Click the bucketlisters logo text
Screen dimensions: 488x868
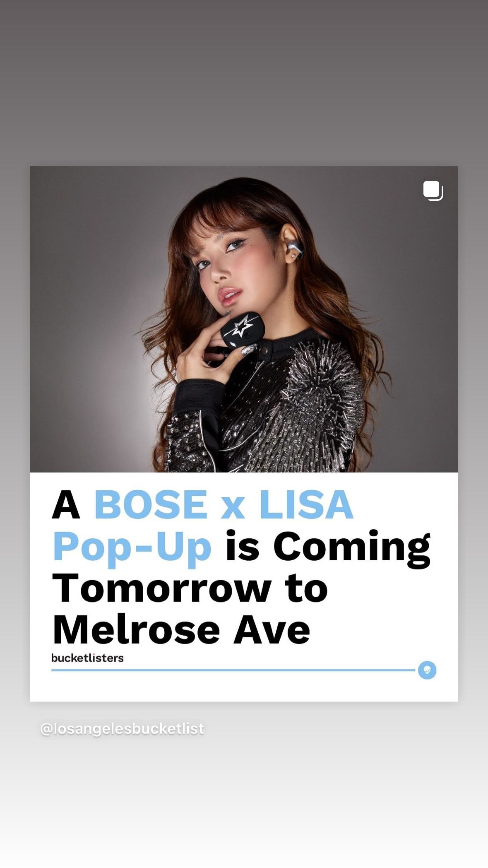point(87,658)
